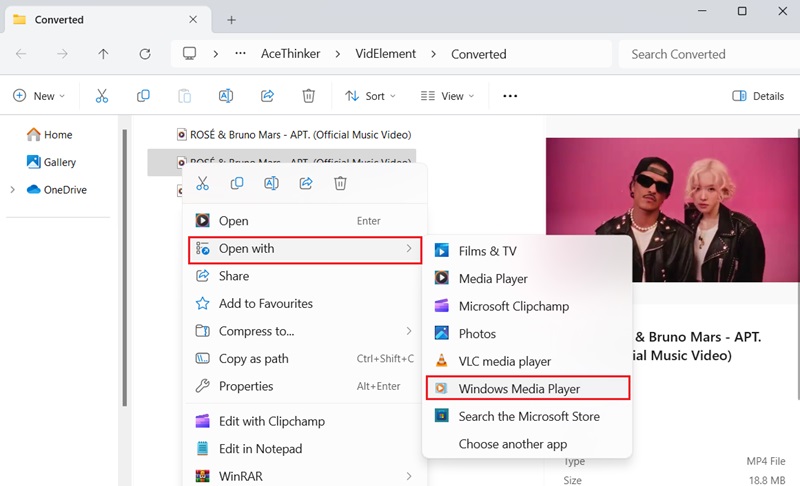800x486 pixels.
Task: Go forward with the right arrow
Action: coord(62,54)
